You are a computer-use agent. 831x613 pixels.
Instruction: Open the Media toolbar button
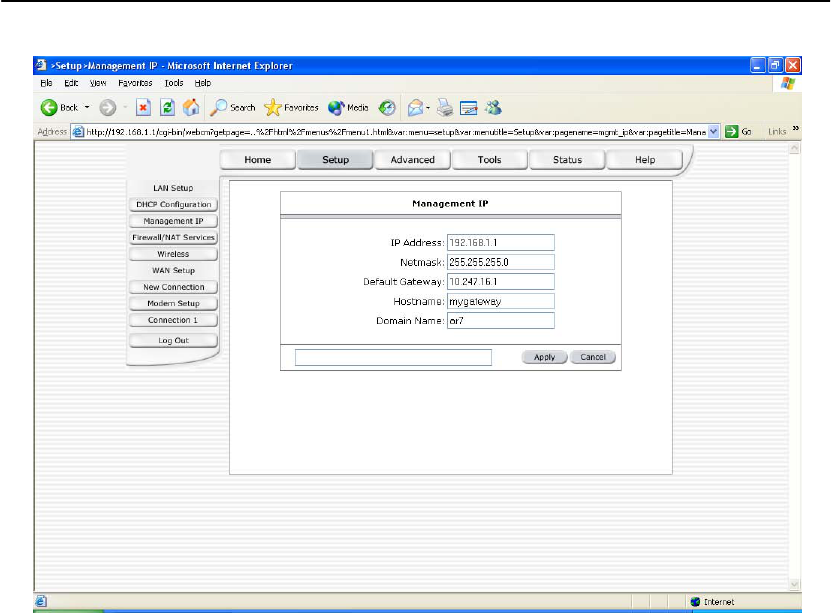coord(348,108)
